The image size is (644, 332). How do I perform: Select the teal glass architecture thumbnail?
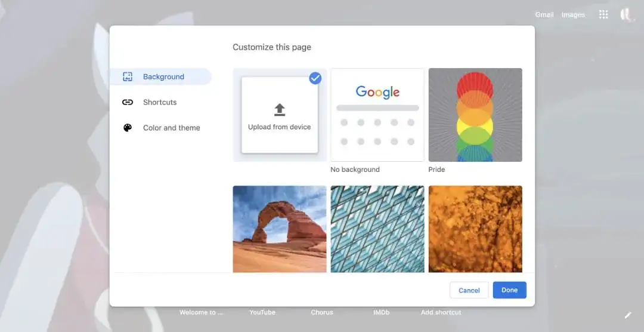point(377,229)
